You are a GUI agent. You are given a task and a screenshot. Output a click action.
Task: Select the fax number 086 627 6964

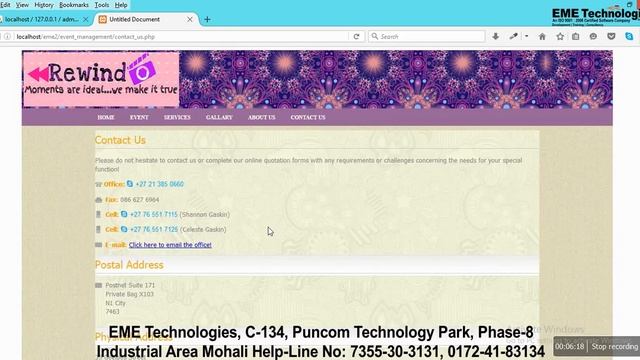pyautogui.click(x=140, y=200)
